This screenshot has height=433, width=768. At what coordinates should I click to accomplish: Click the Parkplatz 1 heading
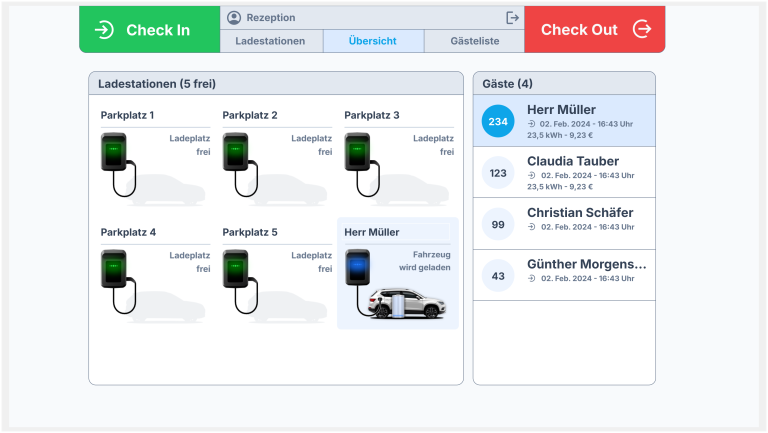[x=127, y=115]
